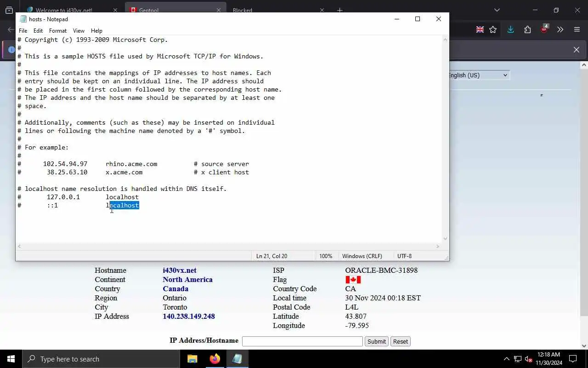The image size is (588, 368).
Task: Click the 100% zoom status entry
Action: (x=326, y=256)
